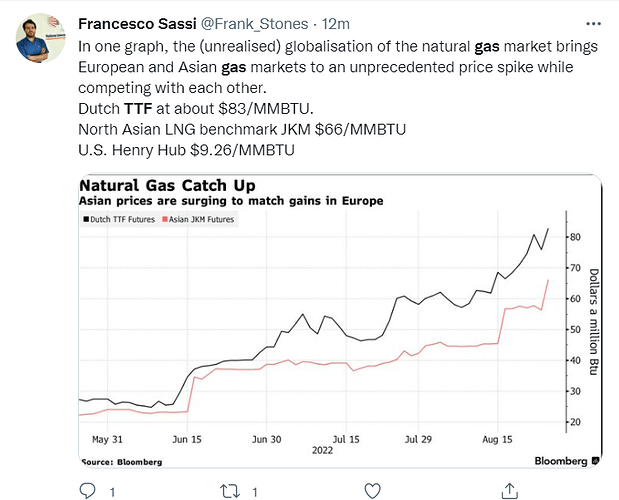This screenshot has width=619, height=500.
Task: Open the three-dot more options menu
Action: coord(593,24)
